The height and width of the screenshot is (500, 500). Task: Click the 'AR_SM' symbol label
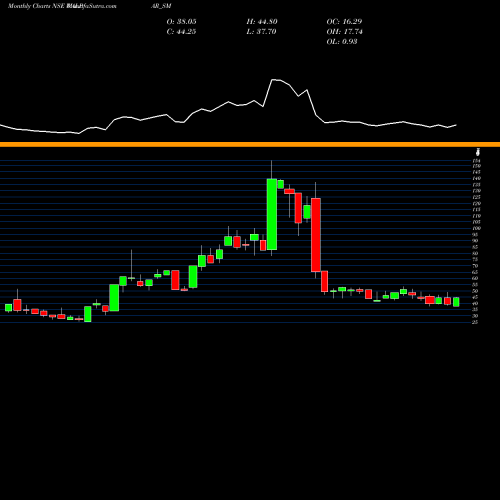click(x=161, y=6)
